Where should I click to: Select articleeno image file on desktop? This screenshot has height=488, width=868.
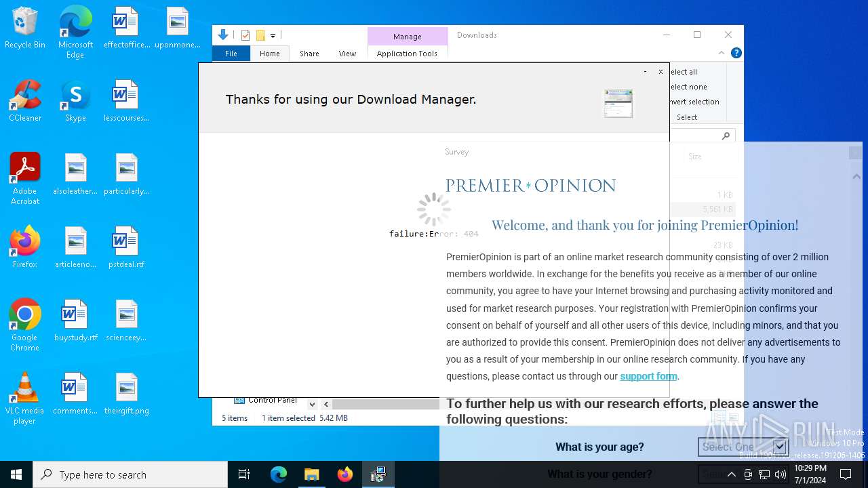point(75,247)
